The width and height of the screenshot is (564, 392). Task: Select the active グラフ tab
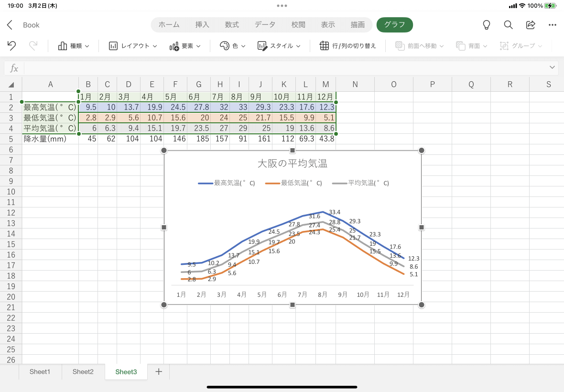(395, 25)
